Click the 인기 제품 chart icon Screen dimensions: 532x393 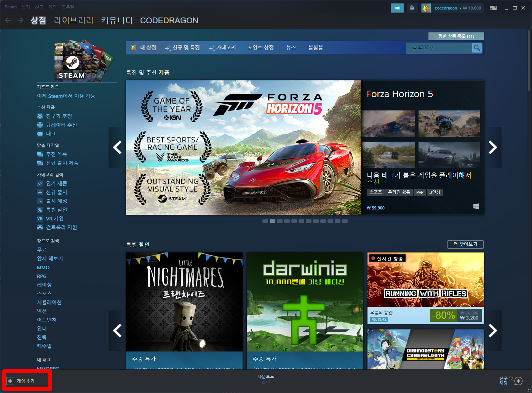[40, 184]
